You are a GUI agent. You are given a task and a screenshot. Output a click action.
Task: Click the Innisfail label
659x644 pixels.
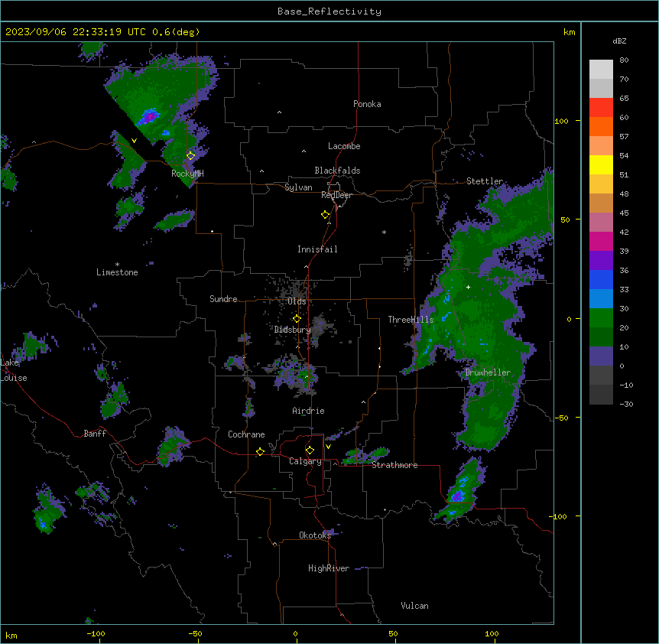pyautogui.click(x=317, y=249)
